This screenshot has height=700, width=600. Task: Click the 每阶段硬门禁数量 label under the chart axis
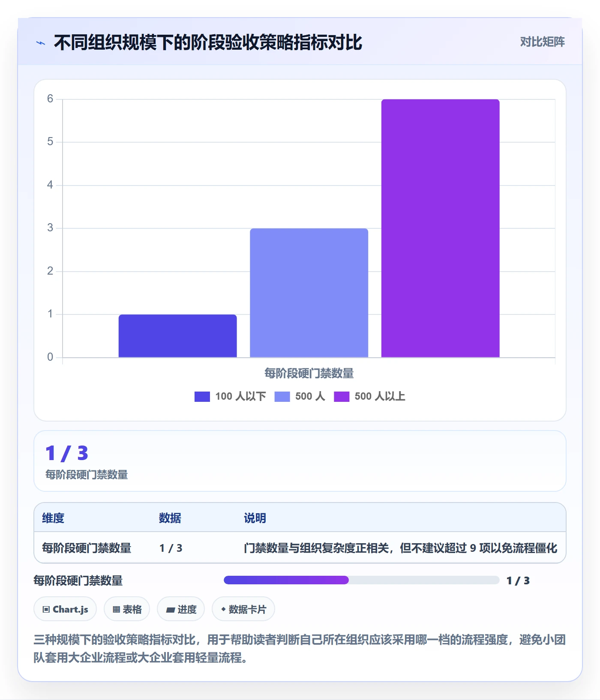pyautogui.click(x=309, y=374)
